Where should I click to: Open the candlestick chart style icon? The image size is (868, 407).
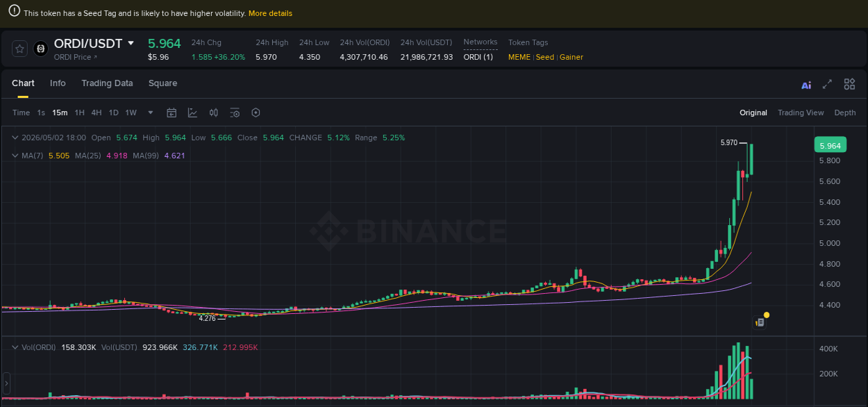(x=214, y=113)
